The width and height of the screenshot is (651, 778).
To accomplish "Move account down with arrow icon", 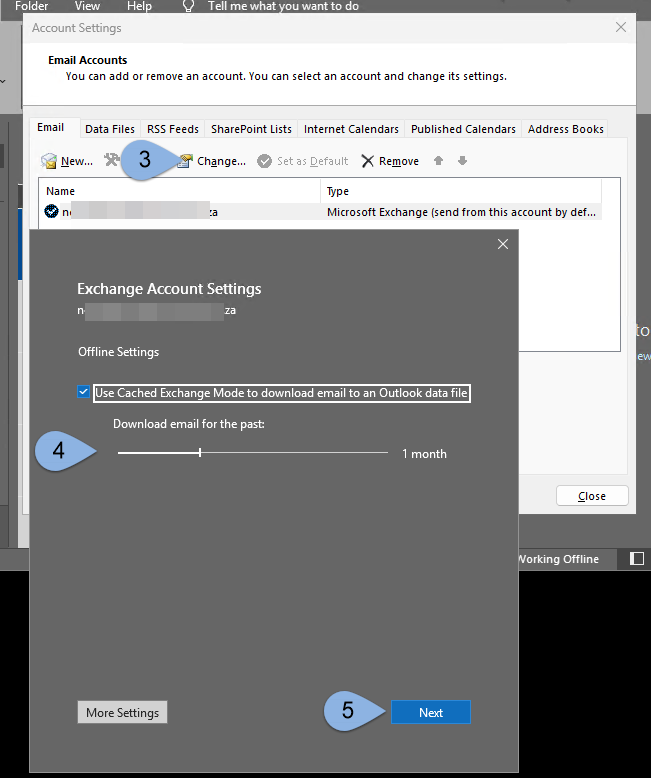I will coord(462,160).
